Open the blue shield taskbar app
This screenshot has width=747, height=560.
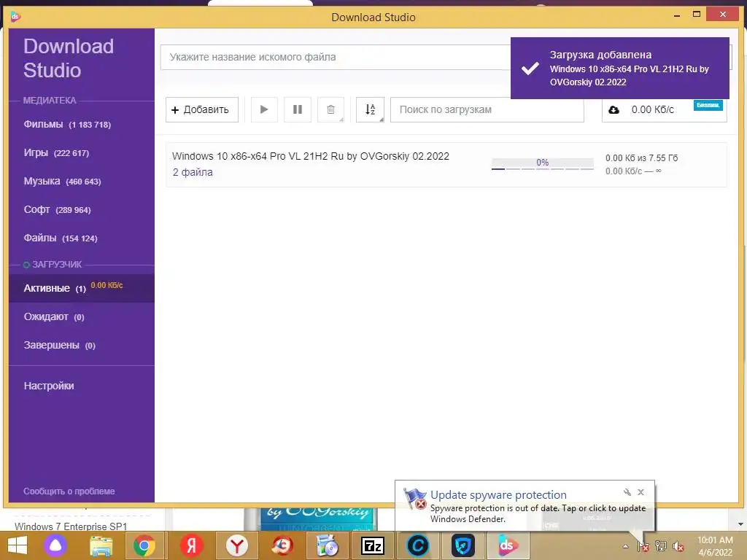pyautogui.click(x=463, y=545)
